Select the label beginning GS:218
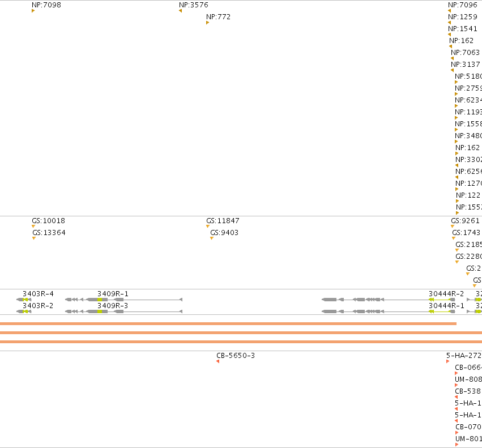 point(469,245)
